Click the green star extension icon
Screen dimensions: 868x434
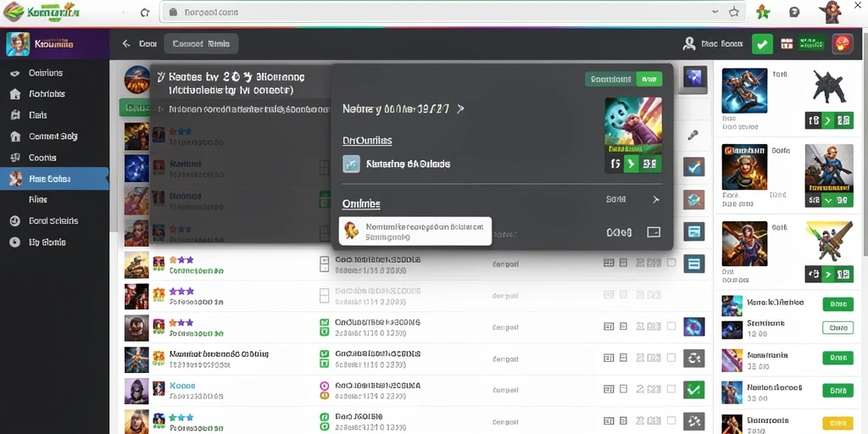coord(762,12)
